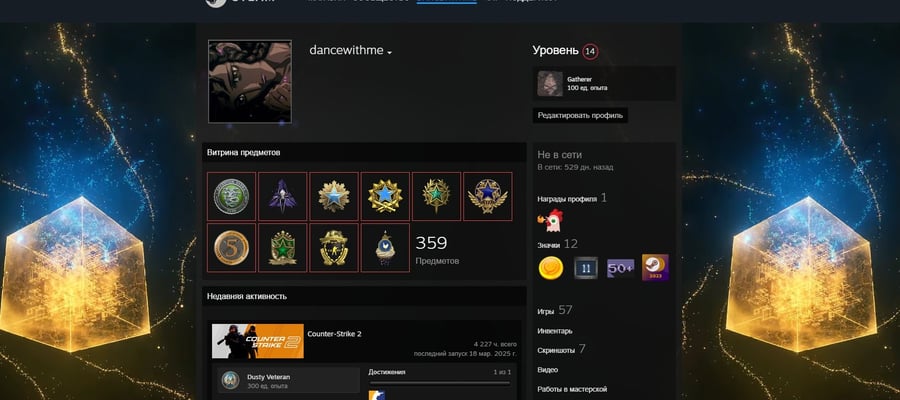900x400 pixels.
Task: Open the Steam 2023 badge icon
Action: pos(655,267)
